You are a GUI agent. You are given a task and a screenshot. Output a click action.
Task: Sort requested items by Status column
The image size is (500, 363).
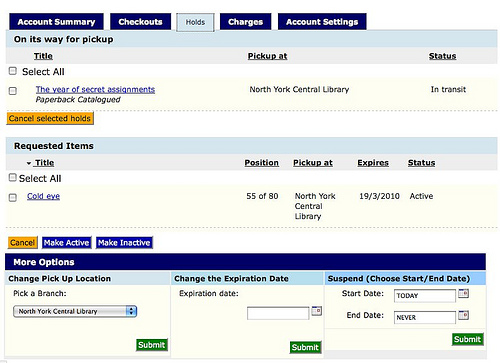coord(421,163)
